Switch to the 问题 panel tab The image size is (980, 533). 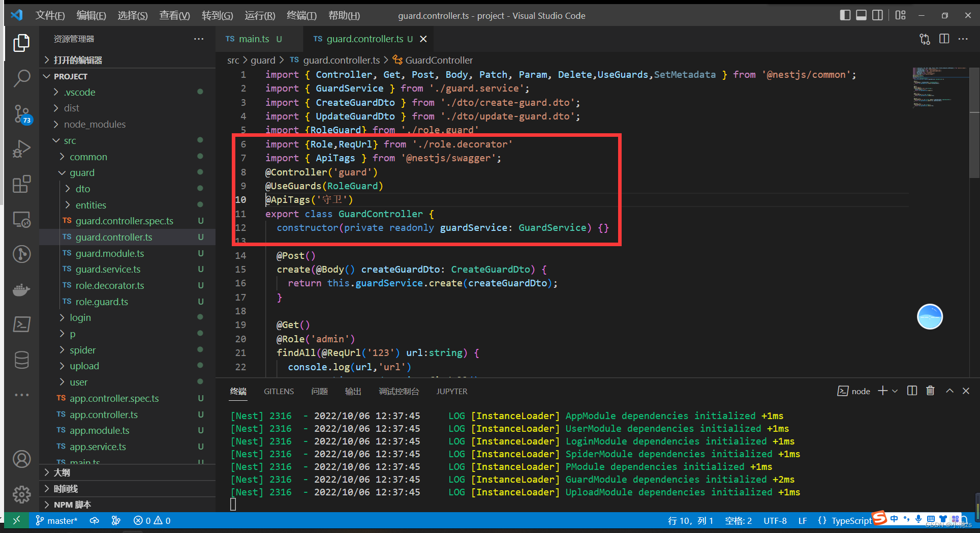pyautogui.click(x=319, y=391)
